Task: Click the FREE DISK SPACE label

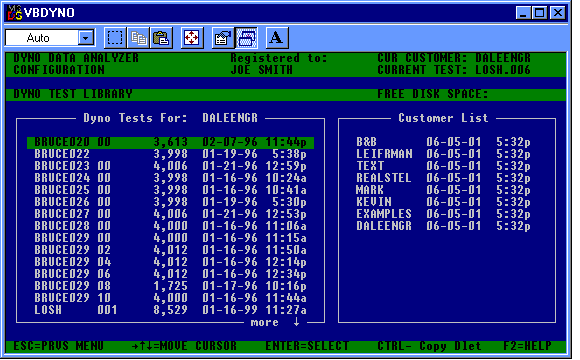Action: point(433,94)
